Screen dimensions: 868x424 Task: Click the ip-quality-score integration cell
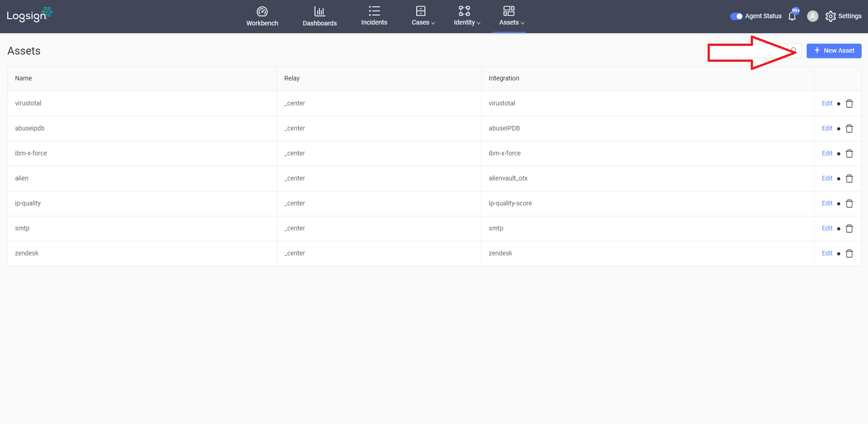[648, 204]
